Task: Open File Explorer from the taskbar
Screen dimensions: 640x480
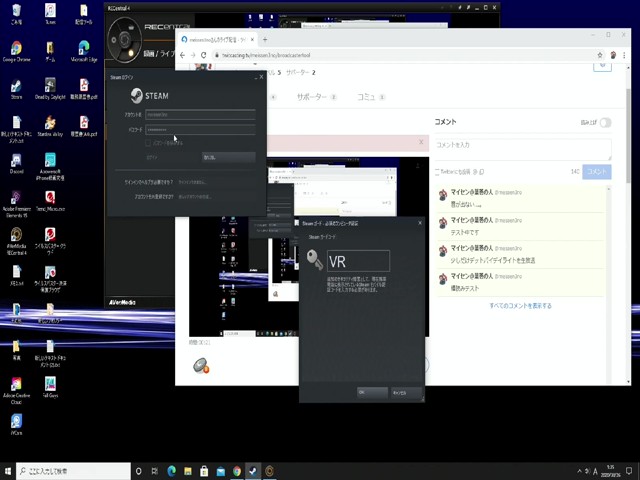Action: [188, 471]
